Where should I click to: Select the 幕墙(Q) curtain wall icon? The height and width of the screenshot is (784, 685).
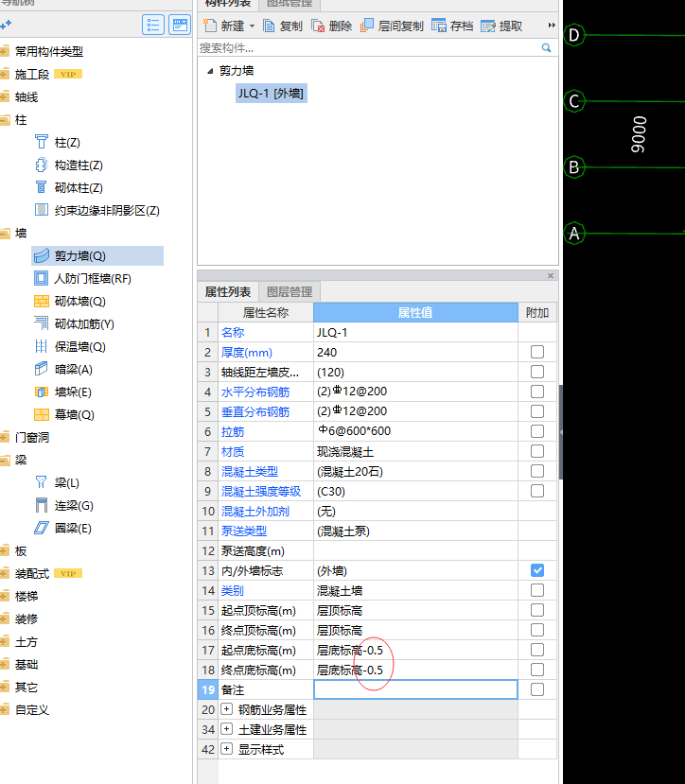[x=42, y=414]
